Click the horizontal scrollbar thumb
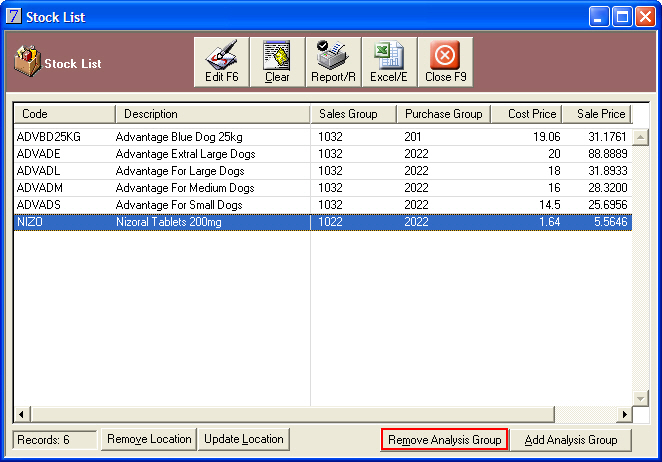This screenshot has height=462, width=662. [292, 414]
